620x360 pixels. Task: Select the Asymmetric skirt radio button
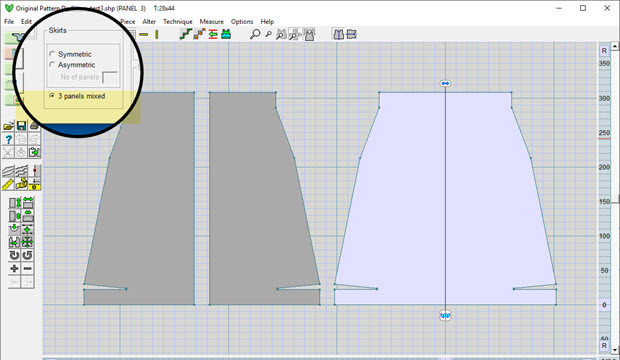(x=52, y=64)
